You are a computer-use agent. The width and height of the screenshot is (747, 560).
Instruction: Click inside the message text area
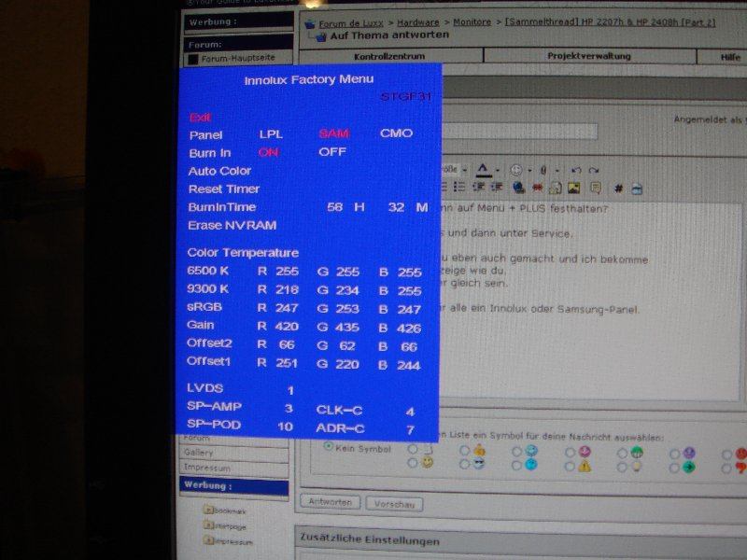coord(590,300)
